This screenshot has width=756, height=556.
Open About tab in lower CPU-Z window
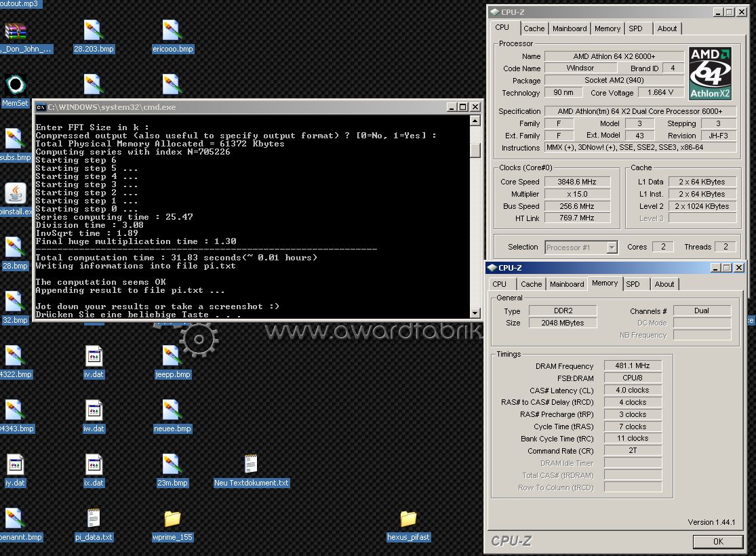tap(664, 284)
